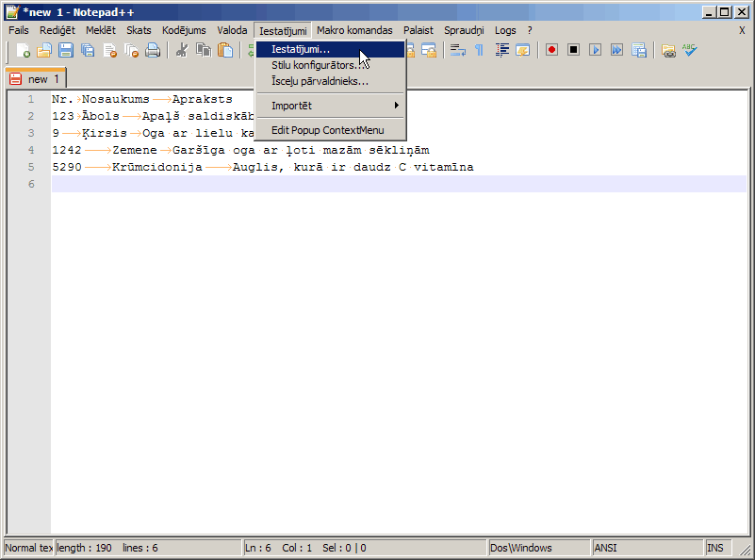This screenshot has width=755, height=560.
Task: Toggle the indent guide icon
Action: 501,50
